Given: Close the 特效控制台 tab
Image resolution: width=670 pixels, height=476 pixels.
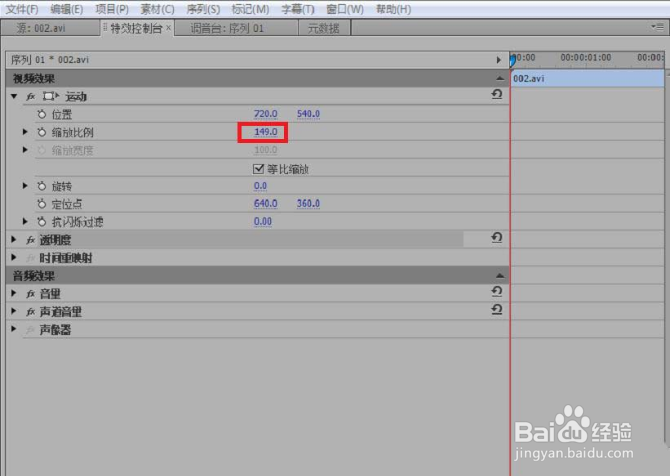Looking at the screenshot, I should tap(169, 28).
